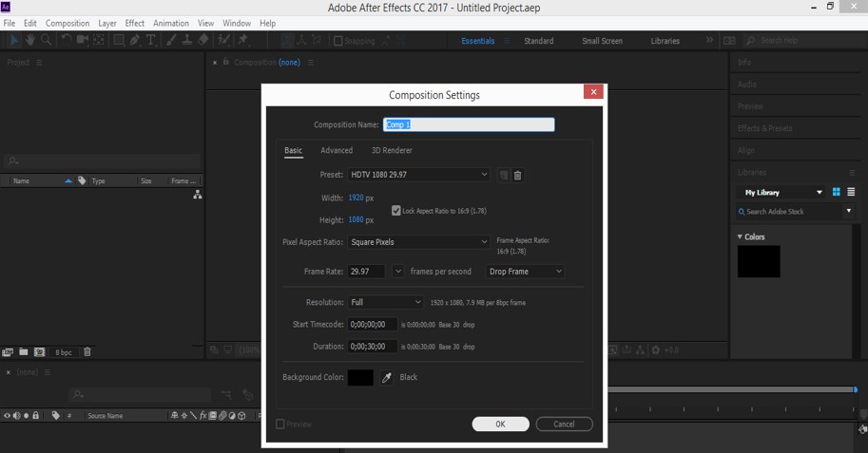The image size is (868, 453).
Task: Switch to the Small Screen workspace
Action: [x=603, y=41]
